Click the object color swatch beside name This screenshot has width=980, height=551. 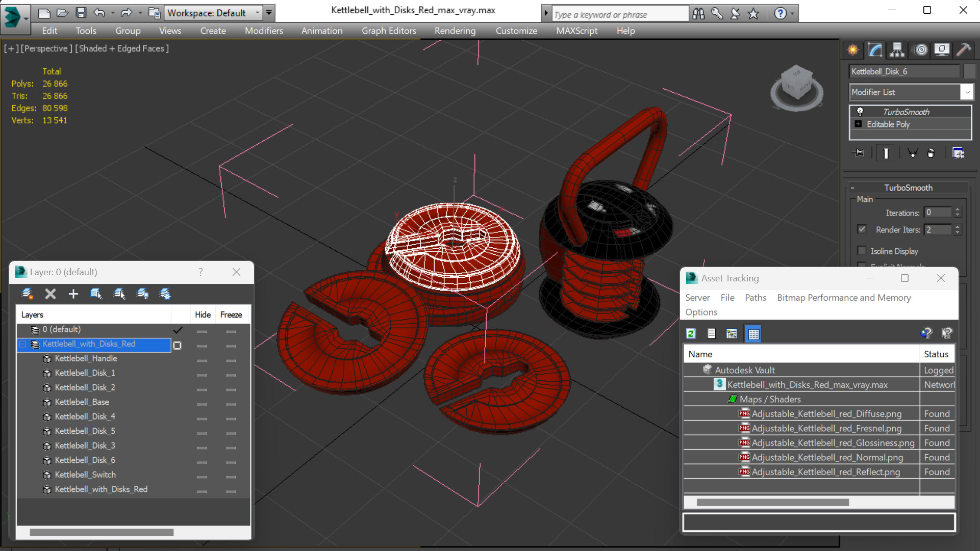[969, 71]
